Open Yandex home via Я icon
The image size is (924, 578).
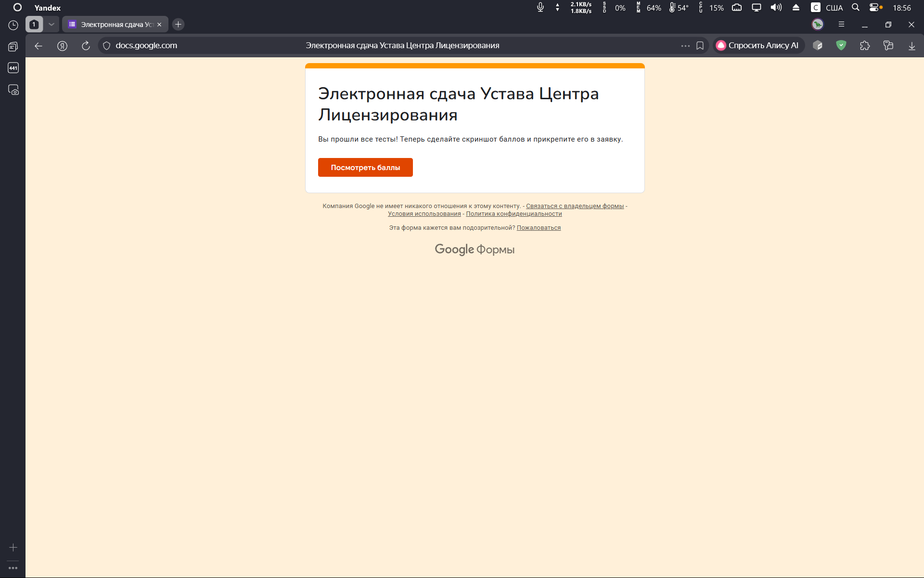tap(62, 46)
